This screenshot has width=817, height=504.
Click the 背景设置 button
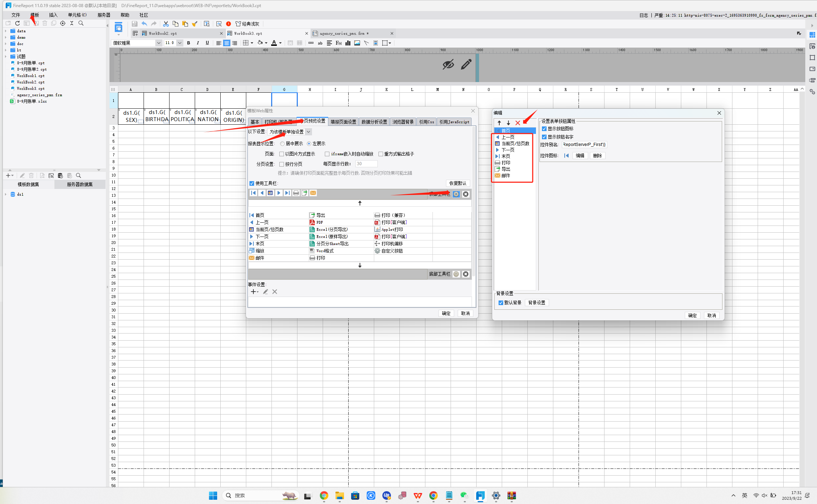537,303
